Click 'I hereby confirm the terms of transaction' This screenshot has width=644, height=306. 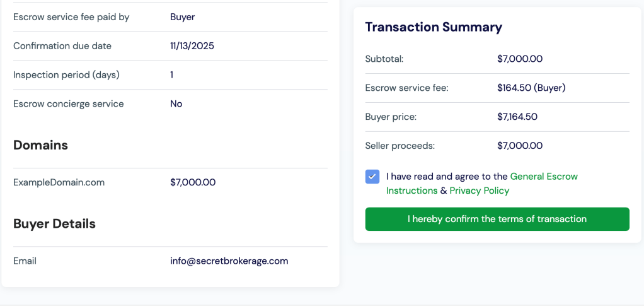(x=497, y=219)
